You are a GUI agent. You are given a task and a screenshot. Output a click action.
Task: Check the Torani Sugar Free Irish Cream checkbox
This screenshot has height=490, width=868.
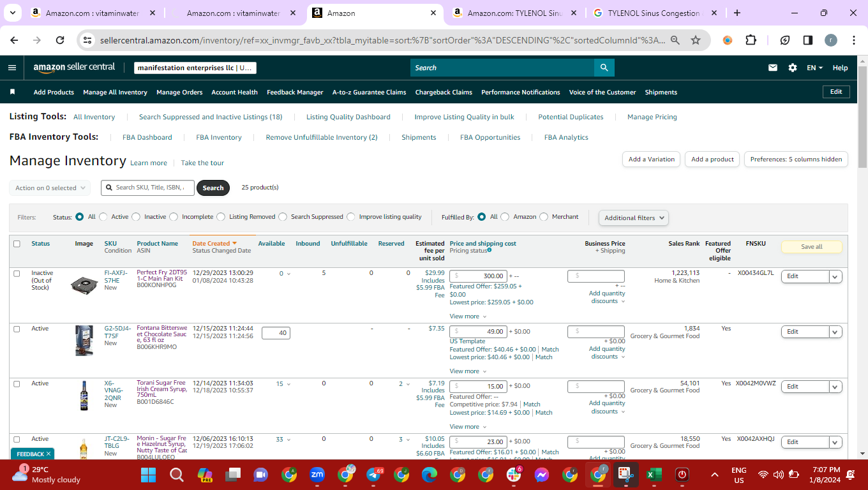pyautogui.click(x=17, y=383)
